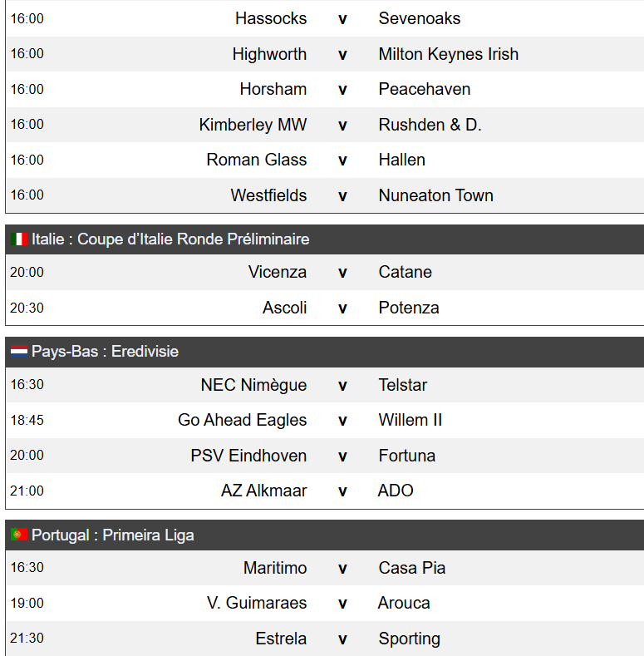
Task: Select the Vicenza v Catane match
Action: (x=325, y=273)
